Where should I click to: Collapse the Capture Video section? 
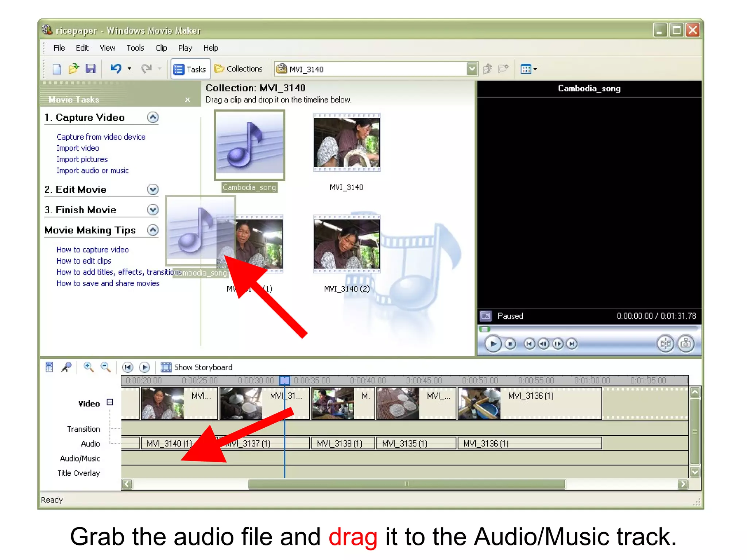(x=153, y=117)
